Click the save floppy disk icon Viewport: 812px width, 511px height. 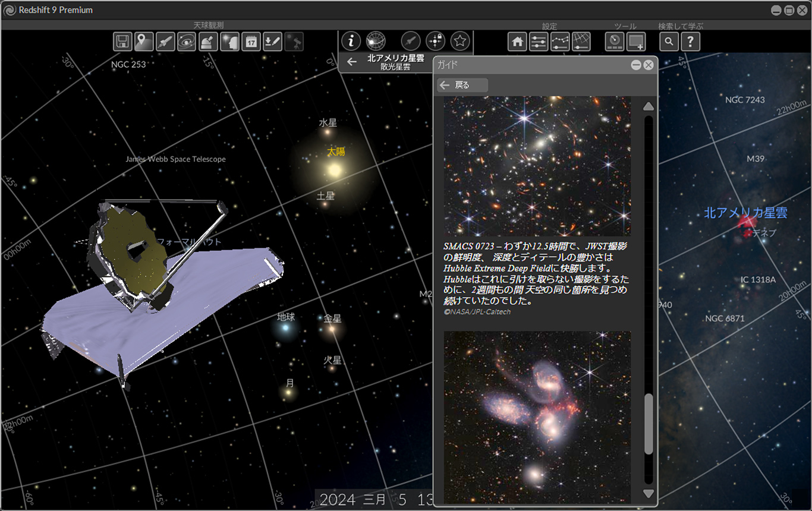pyautogui.click(x=122, y=42)
